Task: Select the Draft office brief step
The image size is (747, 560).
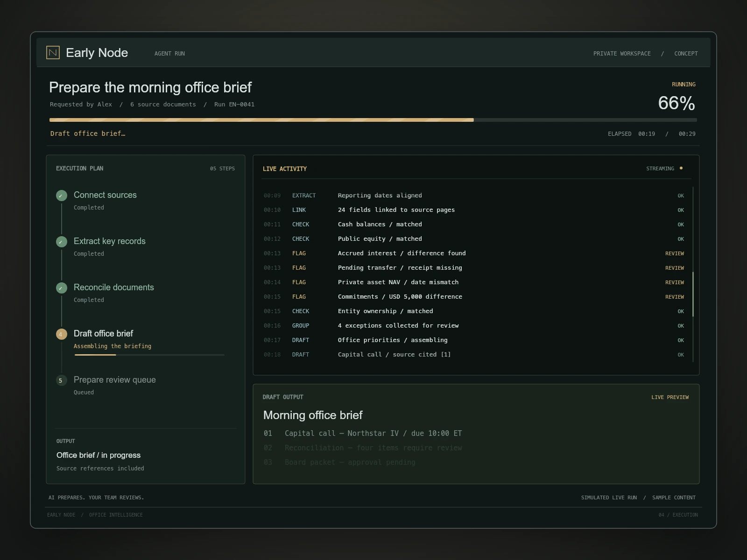Action: [145, 342]
